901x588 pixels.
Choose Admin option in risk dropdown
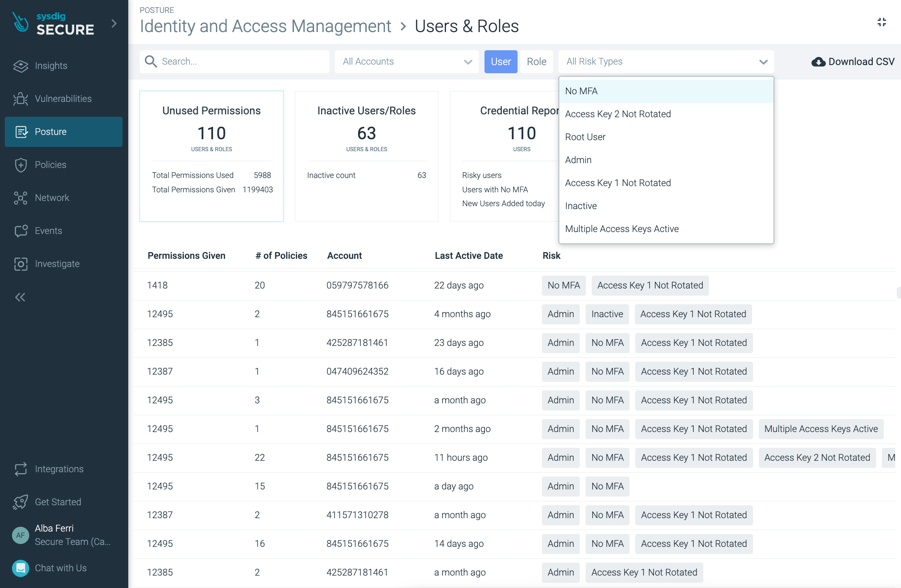point(666,160)
